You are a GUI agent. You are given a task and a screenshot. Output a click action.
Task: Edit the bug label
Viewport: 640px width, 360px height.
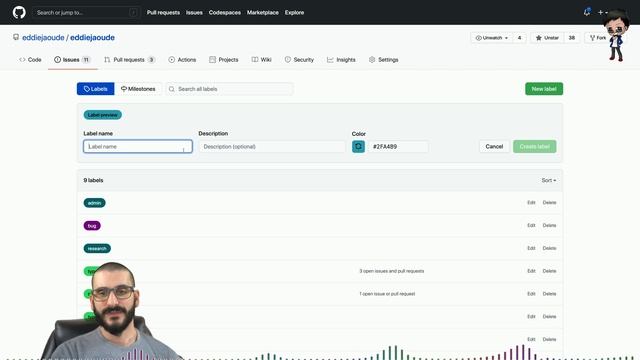point(531,225)
